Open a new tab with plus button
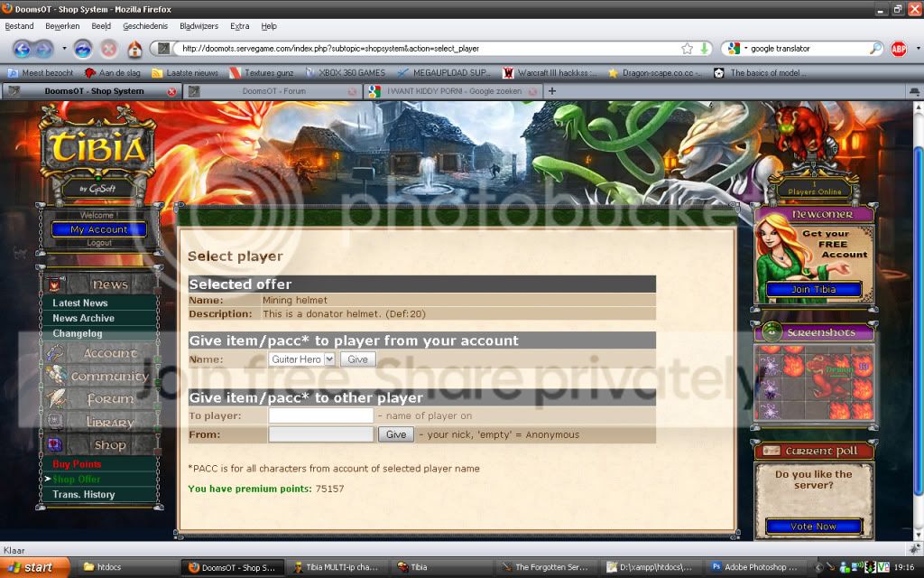The width and height of the screenshot is (924, 578). (551, 91)
